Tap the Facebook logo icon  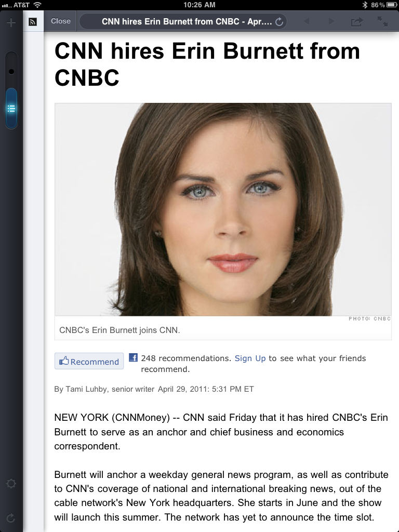[x=134, y=357]
